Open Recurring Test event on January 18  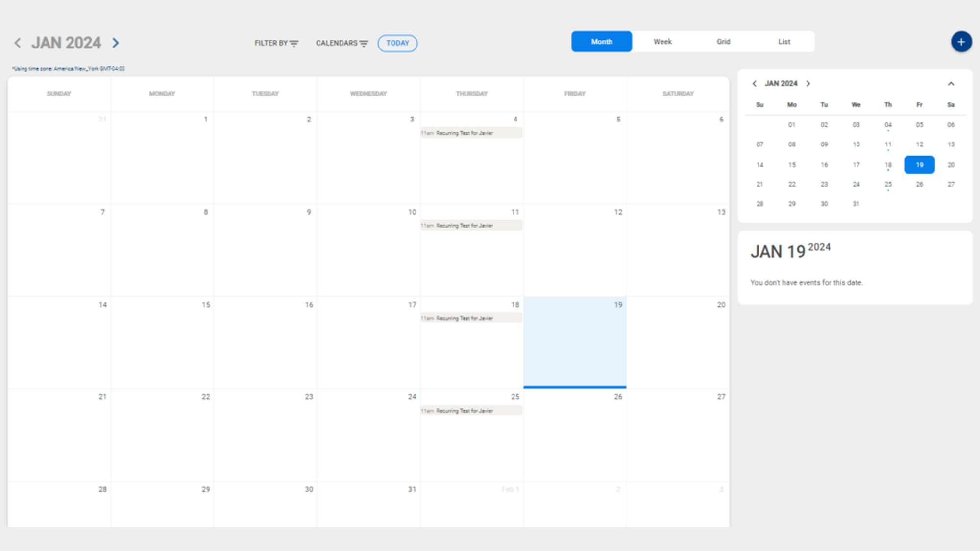click(471, 318)
